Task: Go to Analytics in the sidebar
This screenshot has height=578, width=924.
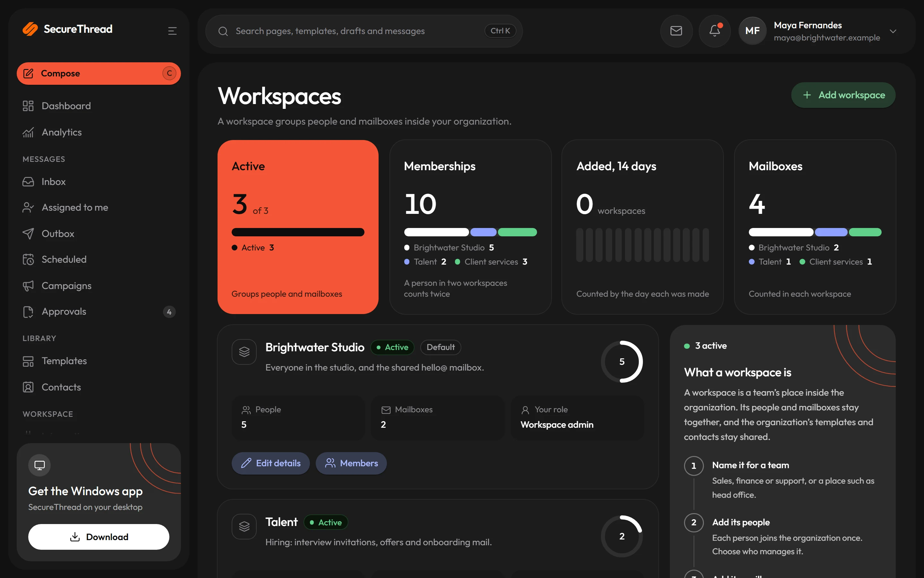Action: pyautogui.click(x=98, y=132)
